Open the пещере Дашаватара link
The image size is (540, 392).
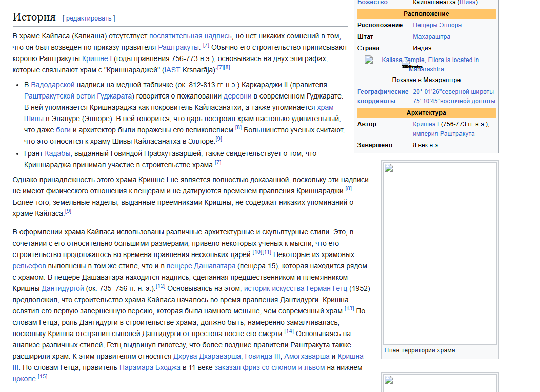tap(201, 266)
